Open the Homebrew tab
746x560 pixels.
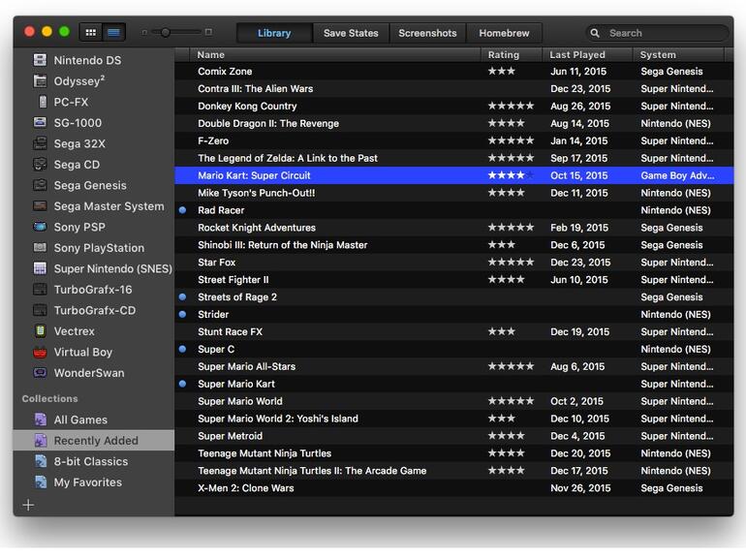[504, 33]
